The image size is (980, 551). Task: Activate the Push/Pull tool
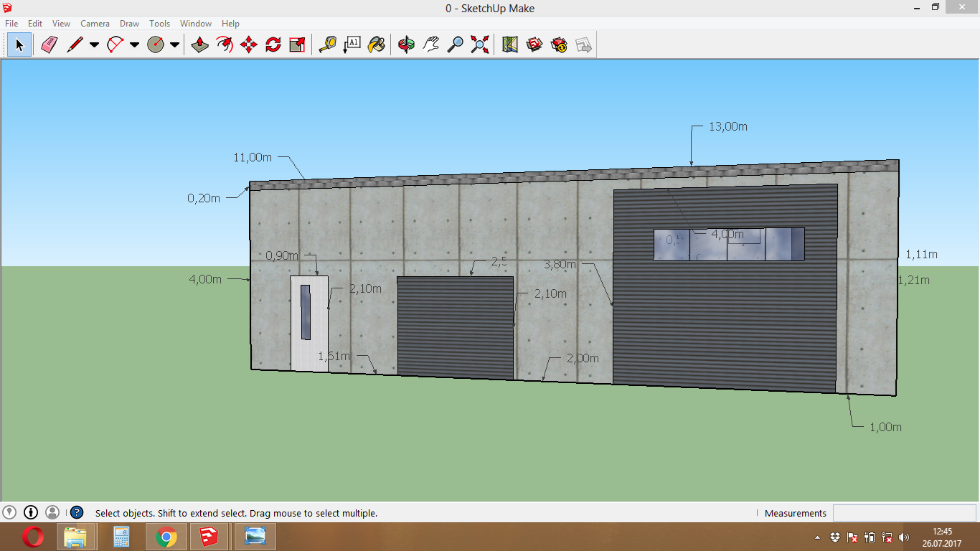click(199, 45)
